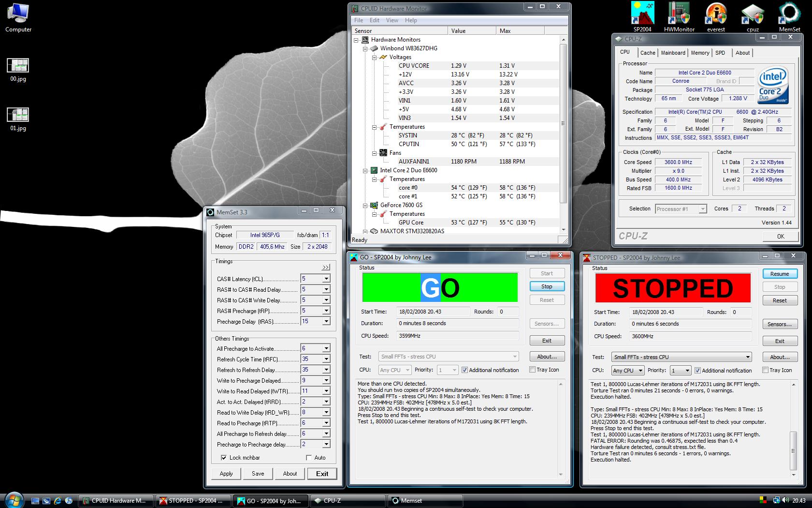This screenshot has height=508, width=812.
Task: Click the Switch Between Windows quick launch icon
Action: [46, 501]
